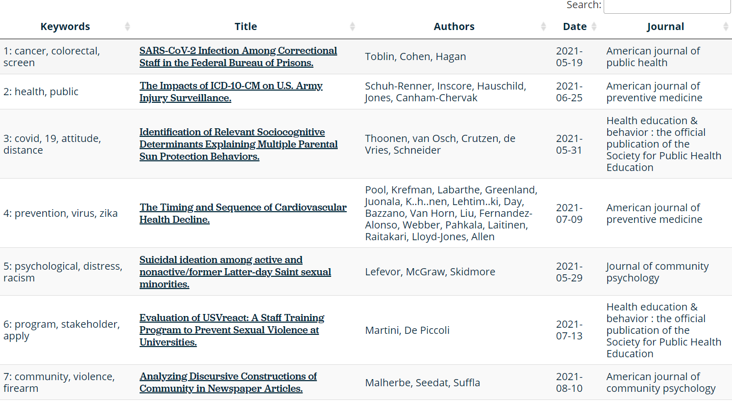Sort the table by Authors header
This screenshot has height=401, width=732.
pos(453,27)
